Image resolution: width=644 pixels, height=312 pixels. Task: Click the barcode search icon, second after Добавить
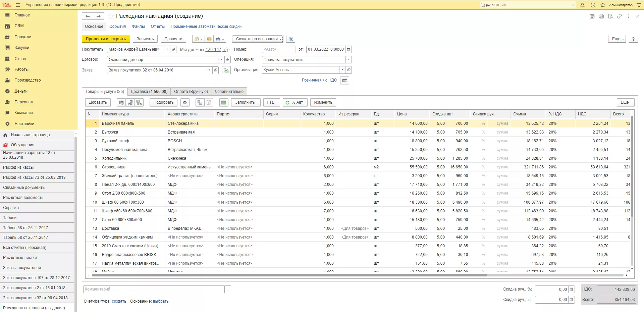pos(130,102)
